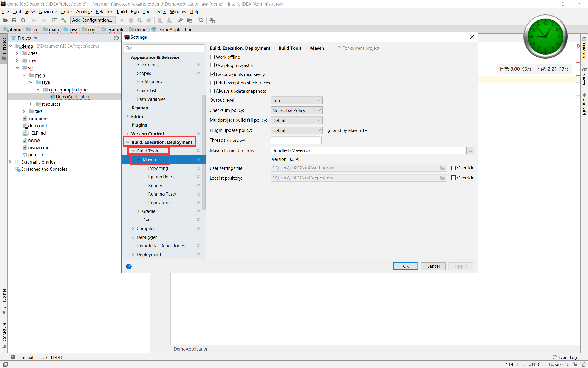The image size is (588, 368).
Task: Open Project Structure toolbar icon
Action: [189, 20]
